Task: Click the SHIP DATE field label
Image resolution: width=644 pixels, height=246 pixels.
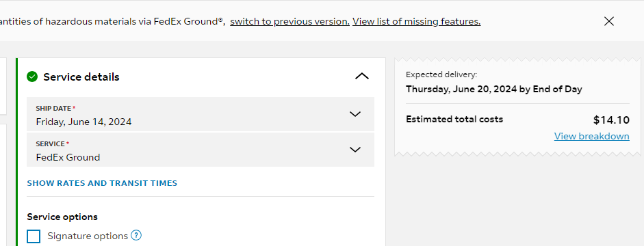Action: 54,109
